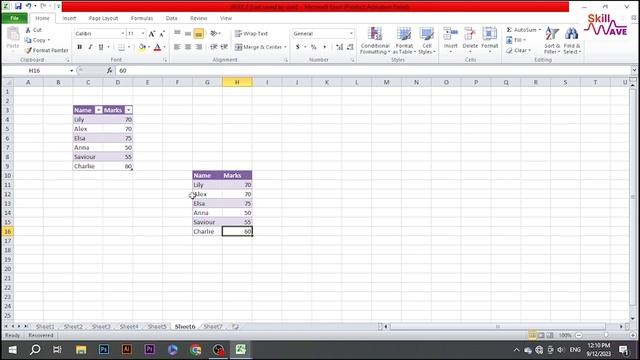The width and height of the screenshot is (640, 360).
Task: Click the Top Align icon
Action: 177,33
